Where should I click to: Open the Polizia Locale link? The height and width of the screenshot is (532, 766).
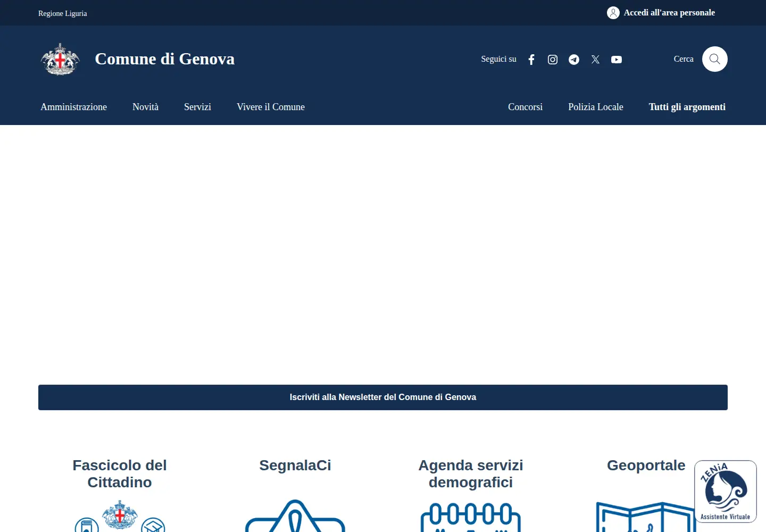596,107
